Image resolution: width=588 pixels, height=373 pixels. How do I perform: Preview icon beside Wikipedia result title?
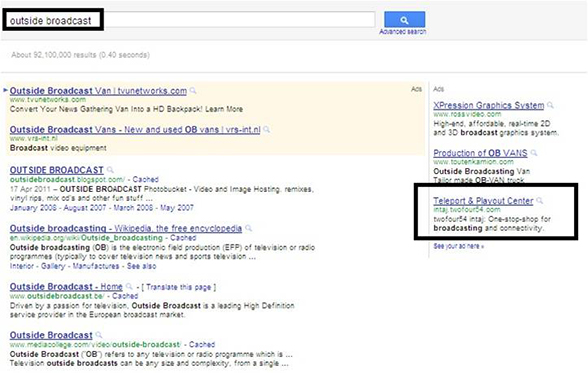point(248,228)
